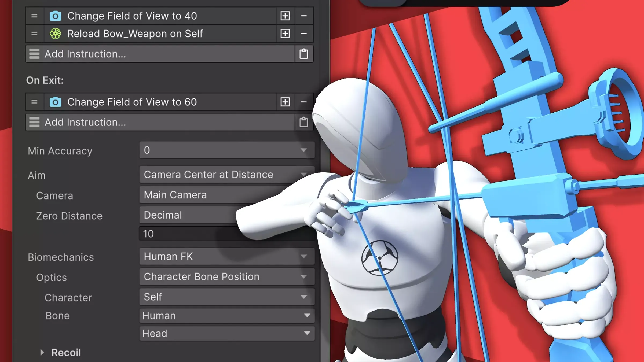
Task: Open the Bone dropdown showing Head
Action: coord(227,334)
